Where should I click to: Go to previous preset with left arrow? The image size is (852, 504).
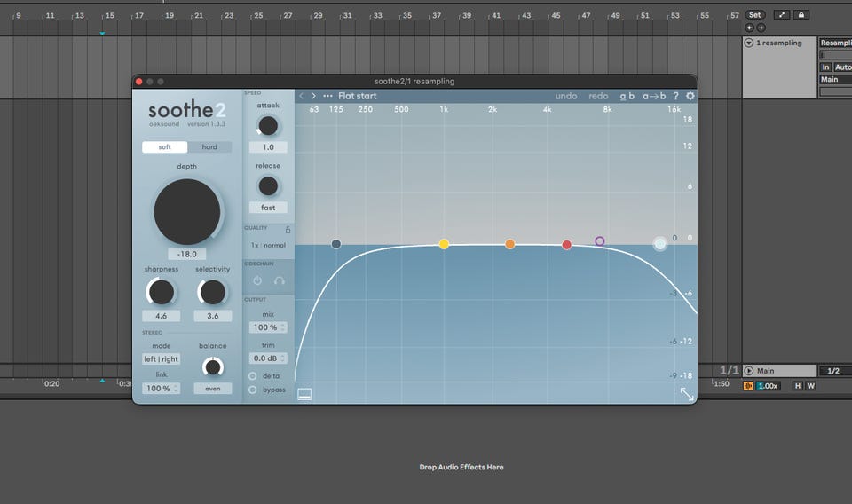(x=302, y=96)
